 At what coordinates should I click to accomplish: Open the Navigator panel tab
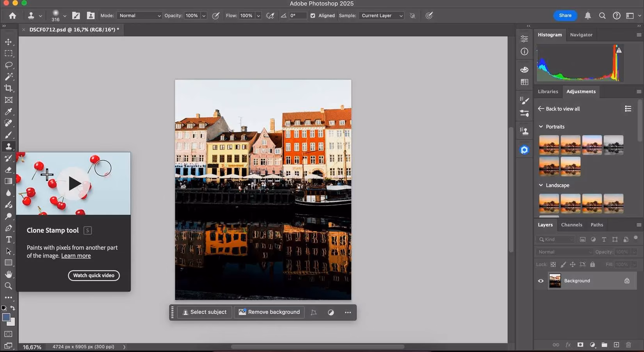(581, 35)
